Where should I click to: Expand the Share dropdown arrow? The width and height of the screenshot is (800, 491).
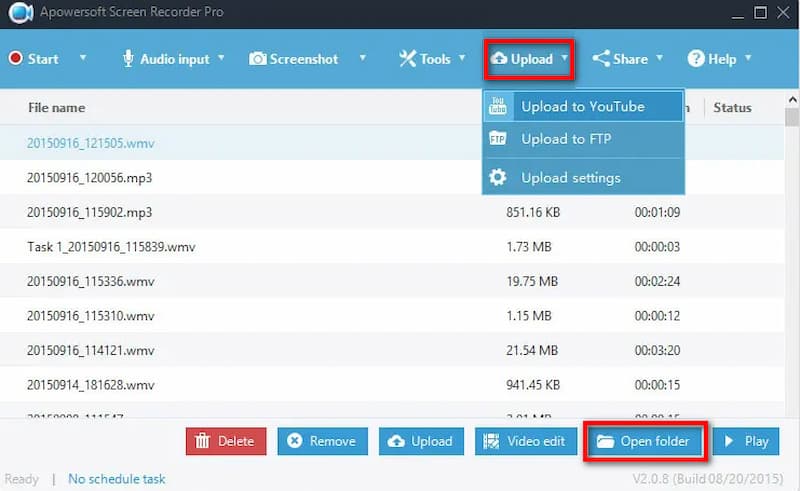(659, 58)
